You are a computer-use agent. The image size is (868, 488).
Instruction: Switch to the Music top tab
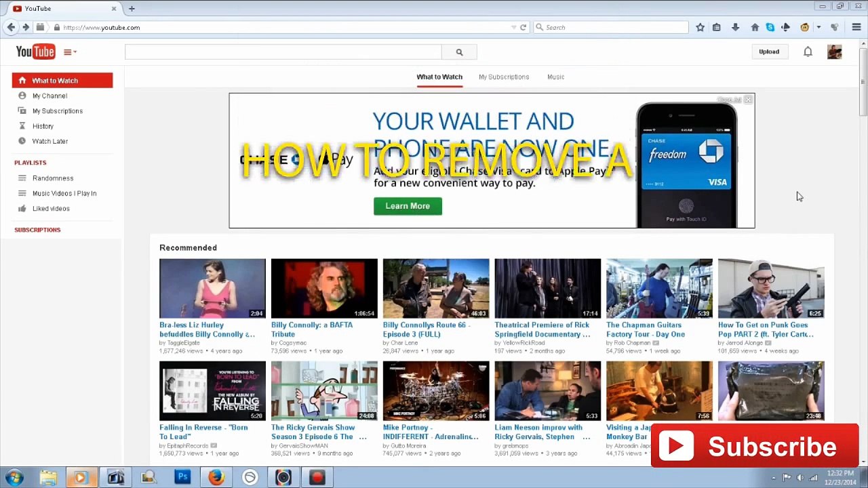[555, 77]
